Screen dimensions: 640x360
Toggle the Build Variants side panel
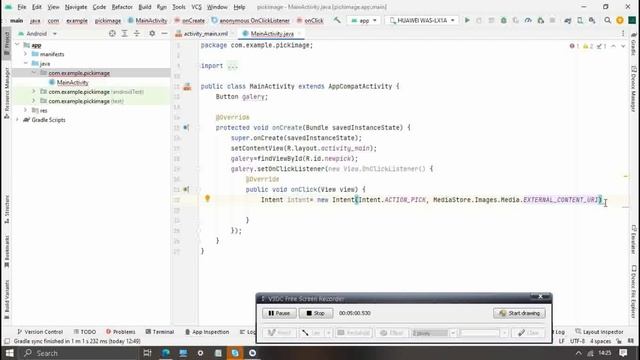(7, 300)
